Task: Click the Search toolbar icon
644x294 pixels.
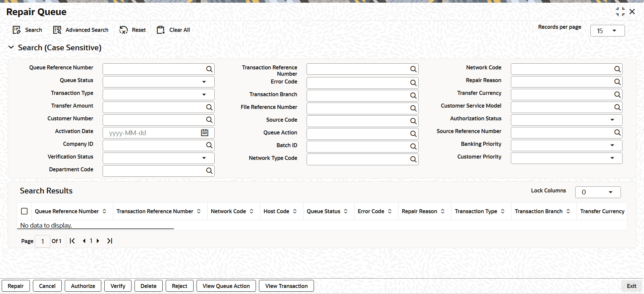Action: [16, 30]
